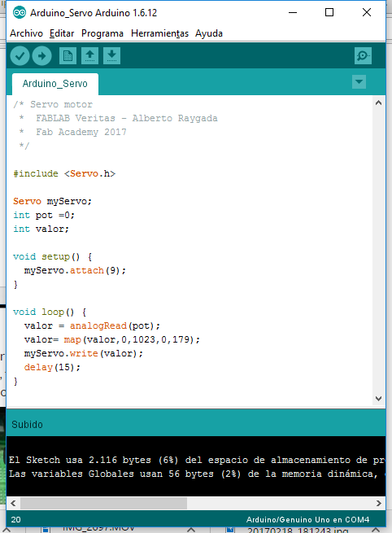Click the 'El Sketch usa 2.116 bytes' console line
This screenshot has width=392, height=533.
197,461
